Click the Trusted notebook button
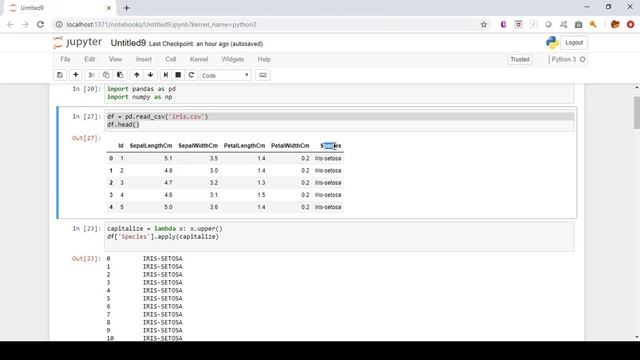Image resolution: width=640 pixels, height=360 pixels. click(520, 60)
